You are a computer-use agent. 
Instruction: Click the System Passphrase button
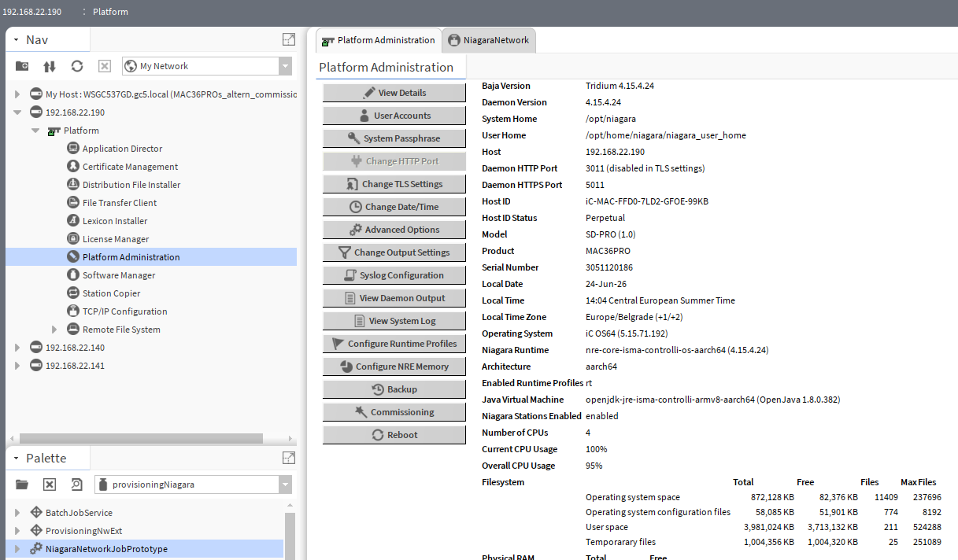click(394, 138)
